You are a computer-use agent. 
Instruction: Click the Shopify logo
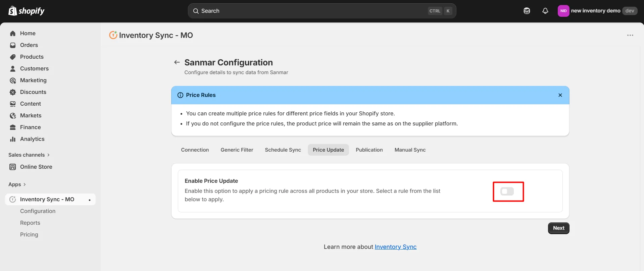click(26, 11)
